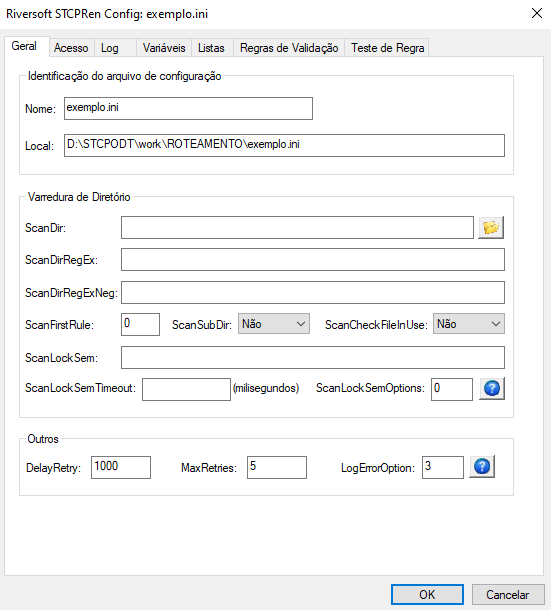Screen dimensions: 551x610
Task: Open help for LogErrorOption
Action: (x=482, y=466)
